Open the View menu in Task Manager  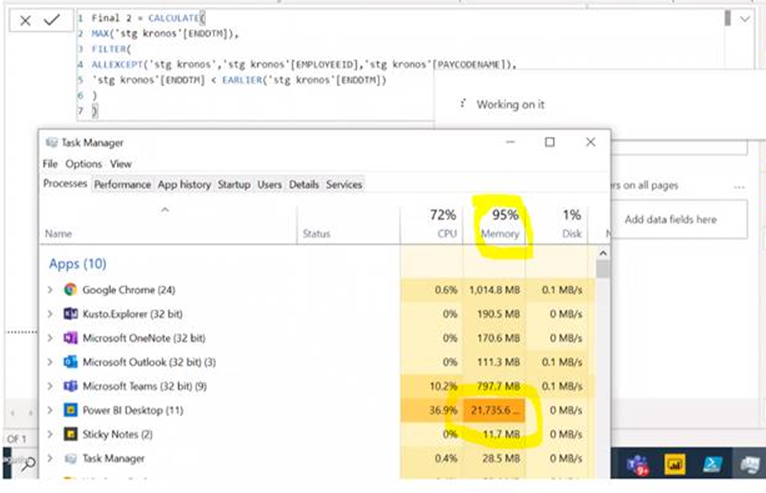pyautogui.click(x=121, y=164)
